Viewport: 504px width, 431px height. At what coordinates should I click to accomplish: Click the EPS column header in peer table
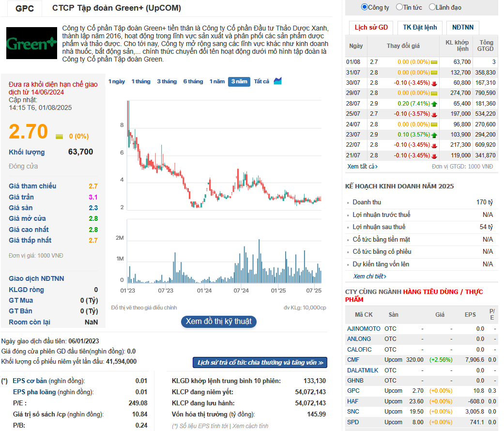point(470,315)
